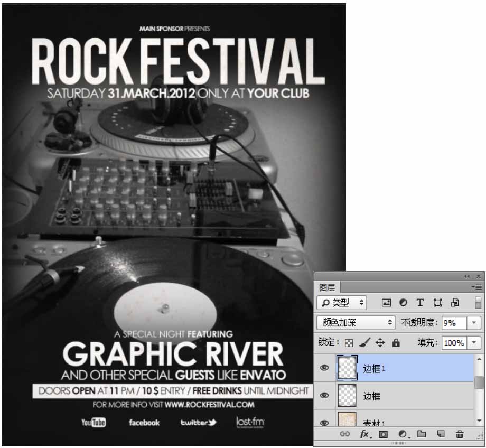This screenshot has width=486, height=448.
Task: Open the 填充 fill slider arrow
Action: (x=474, y=343)
